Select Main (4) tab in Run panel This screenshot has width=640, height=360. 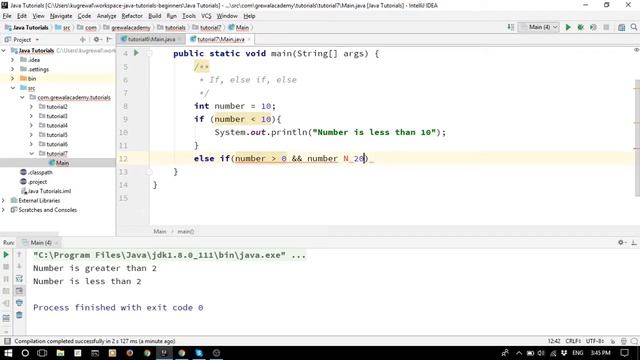pyautogui.click(x=40, y=242)
